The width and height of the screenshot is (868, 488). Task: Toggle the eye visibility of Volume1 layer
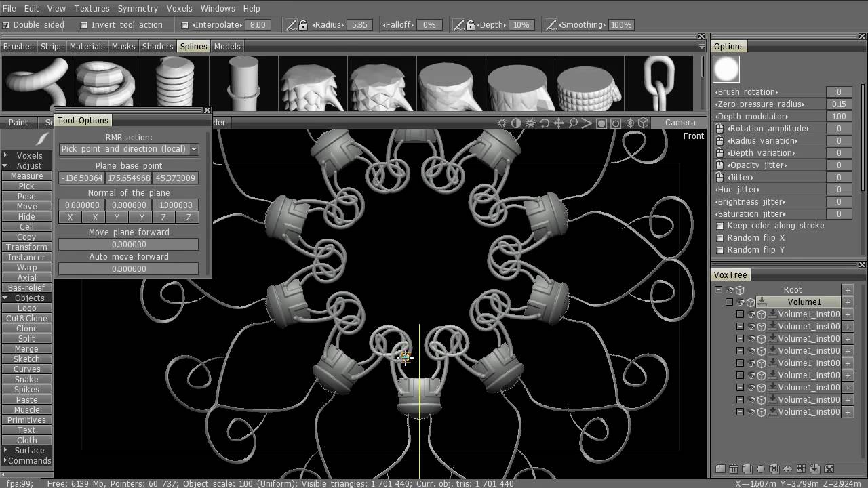pos(741,302)
